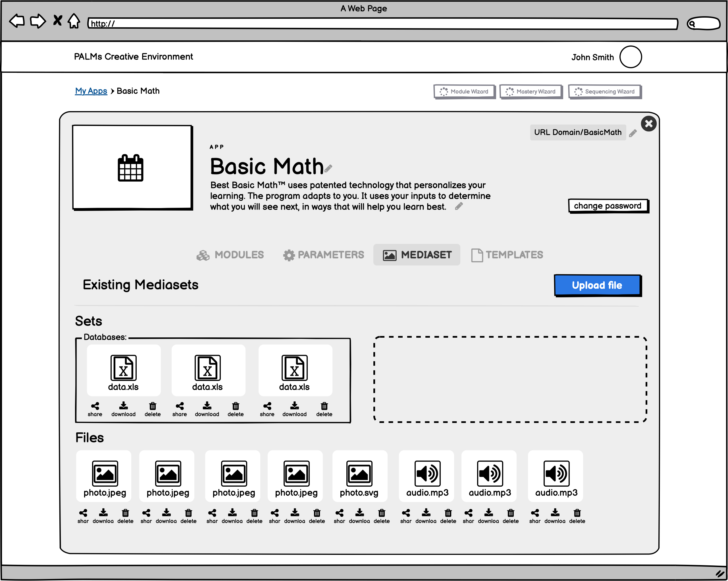Click the Upload file button

click(598, 285)
